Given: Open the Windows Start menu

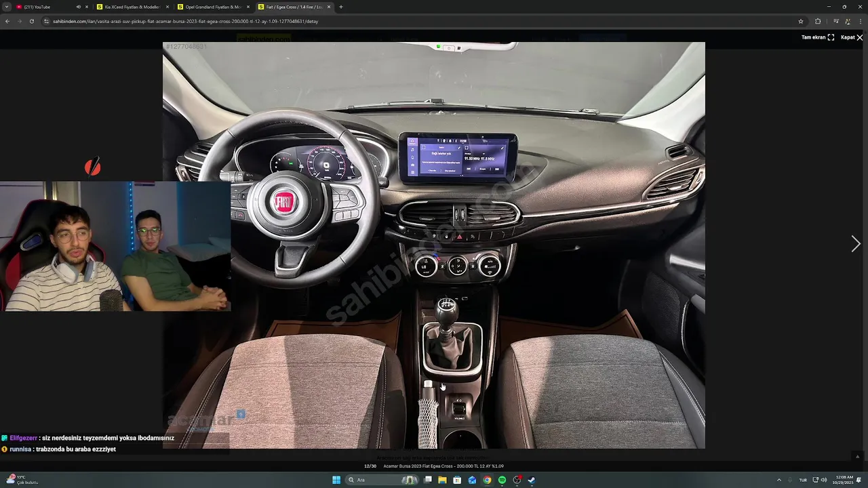Looking at the screenshot, I should [x=336, y=480].
